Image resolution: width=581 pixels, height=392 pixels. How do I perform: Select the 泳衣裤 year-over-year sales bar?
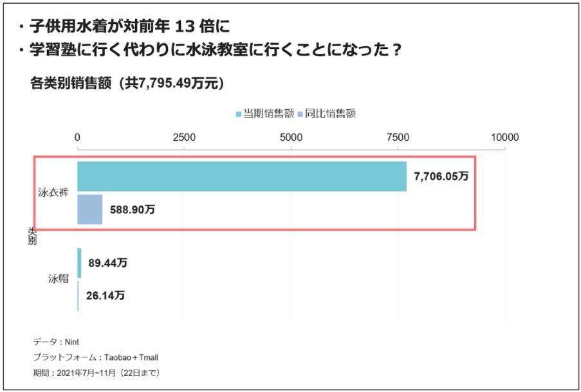pos(89,209)
